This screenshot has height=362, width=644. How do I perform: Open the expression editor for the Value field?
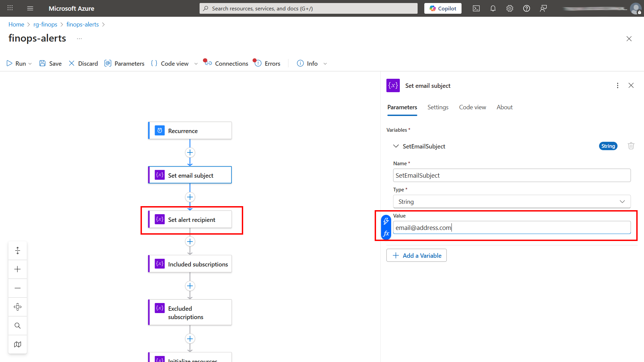coord(386,233)
